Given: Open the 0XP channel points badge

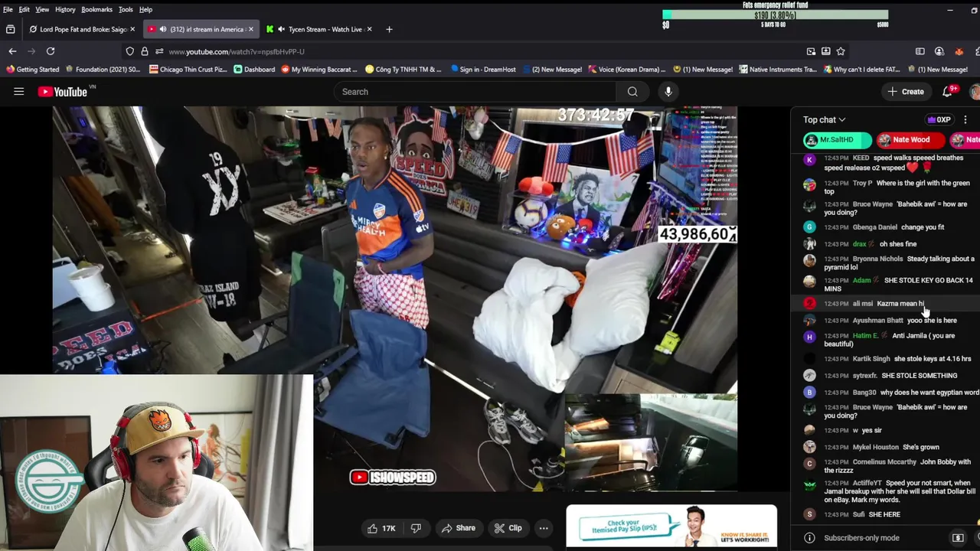Looking at the screenshot, I should click(939, 119).
